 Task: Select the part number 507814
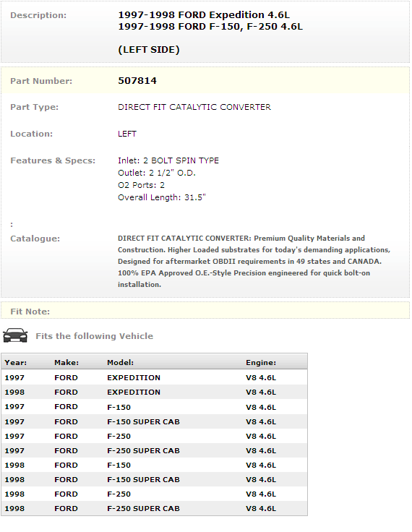[137, 81]
